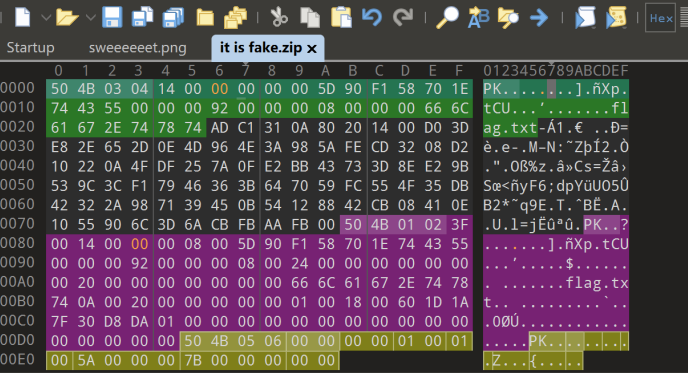
Task: Select byte '50' in row 0070
Action: [353, 225]
